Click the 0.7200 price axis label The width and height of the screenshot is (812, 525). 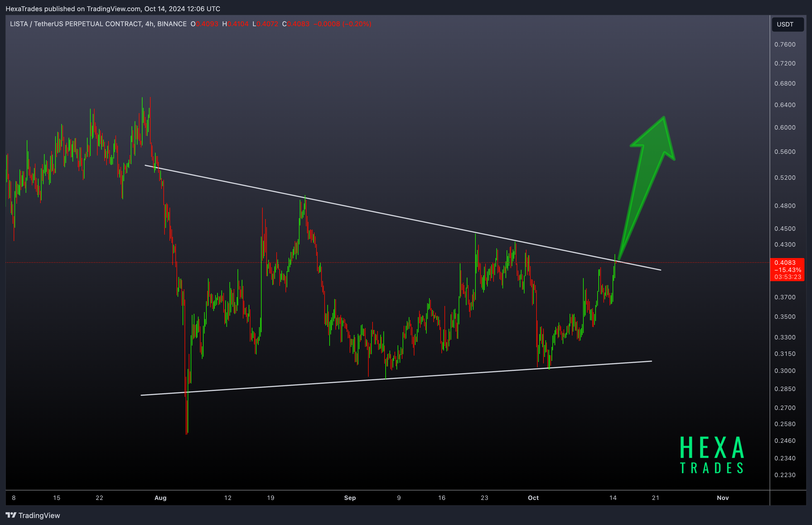pyautogui.click(x=785, y=64)
